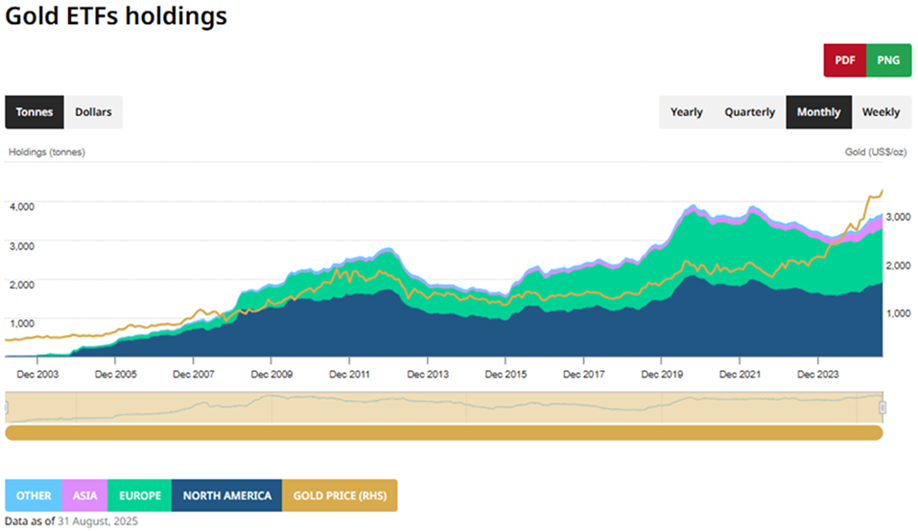Select the Quarterly frequency tab
918x531 pixels.
(x=749, y=112)
